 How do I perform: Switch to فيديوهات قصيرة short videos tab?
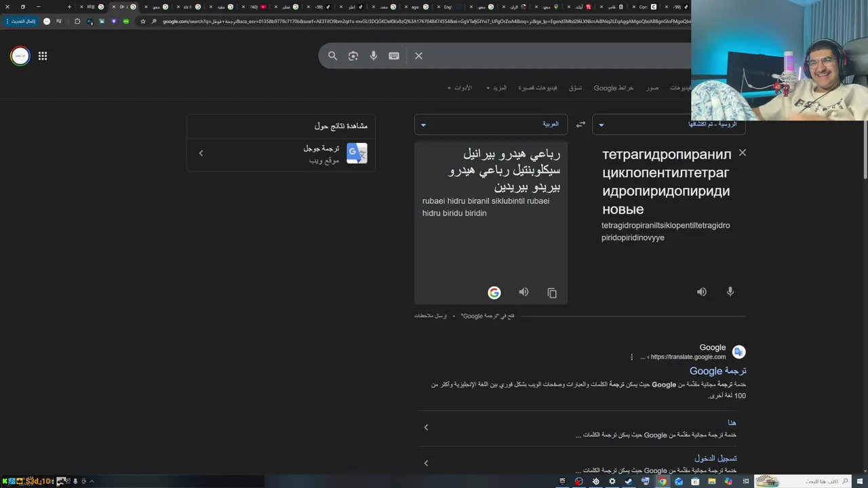click(538, 87)
